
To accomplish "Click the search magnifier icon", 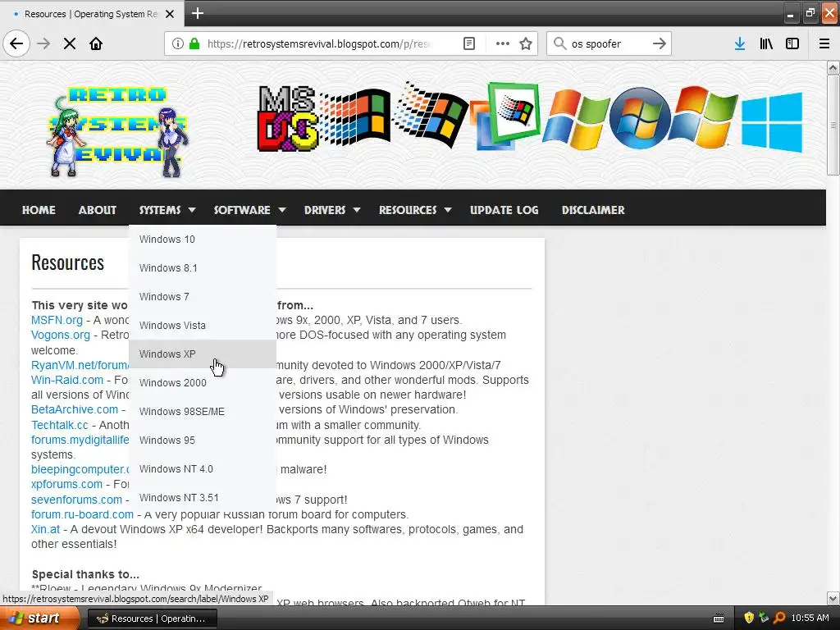I will tap(559, 43).
